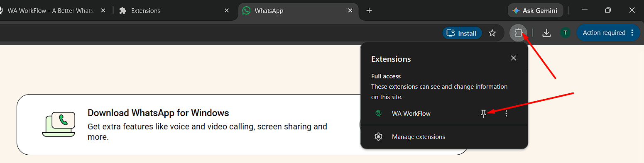Restore down the Chrome window

point(608,11)
